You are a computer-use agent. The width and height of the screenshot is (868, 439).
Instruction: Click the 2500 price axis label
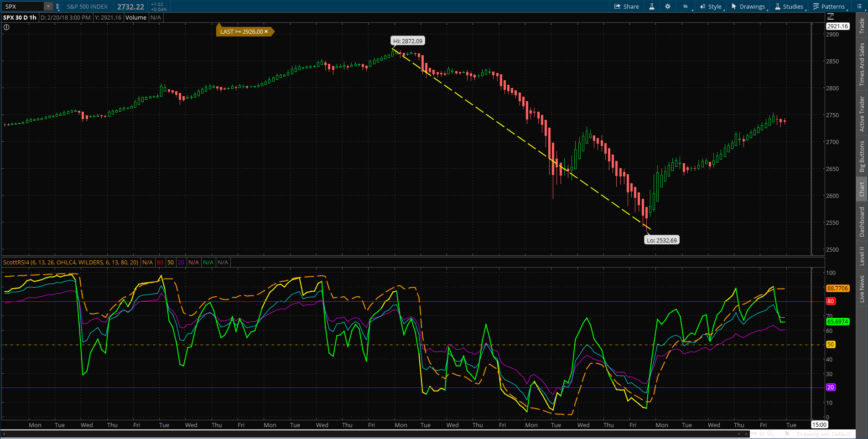832,250
